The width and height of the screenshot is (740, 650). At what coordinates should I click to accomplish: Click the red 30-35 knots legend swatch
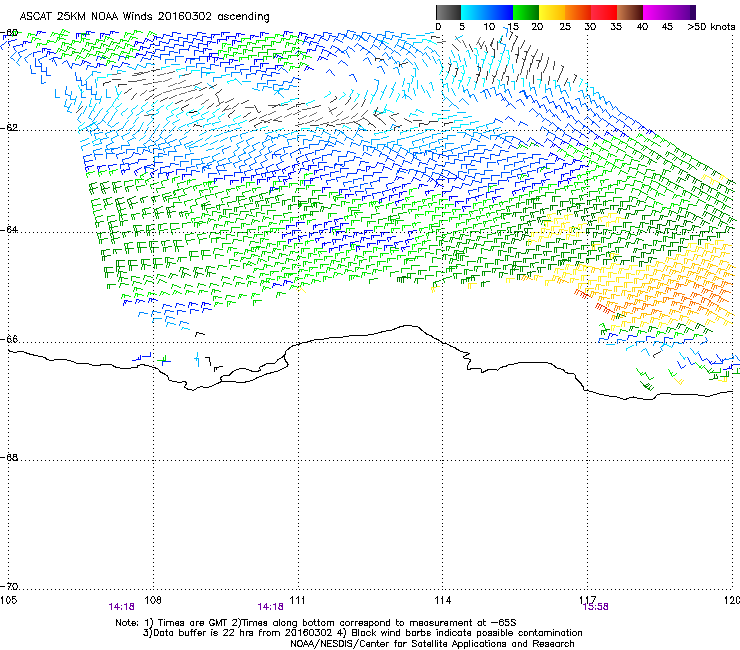(x=604, y=12)
